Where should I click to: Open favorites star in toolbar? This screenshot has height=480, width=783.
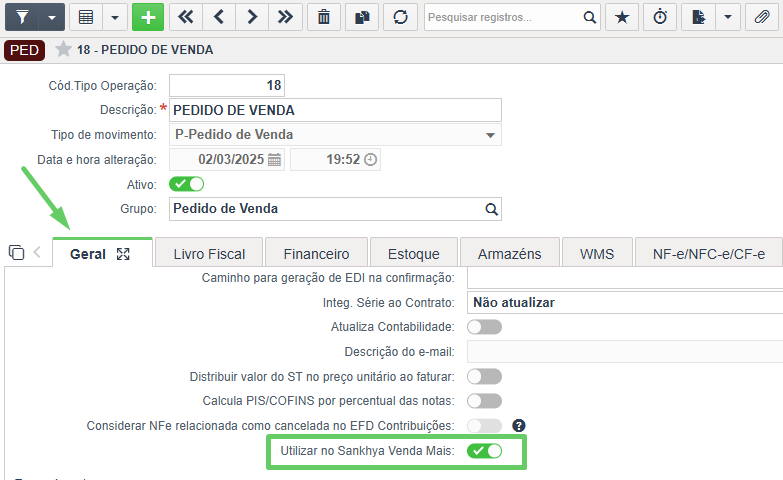[x=622, y=17]
